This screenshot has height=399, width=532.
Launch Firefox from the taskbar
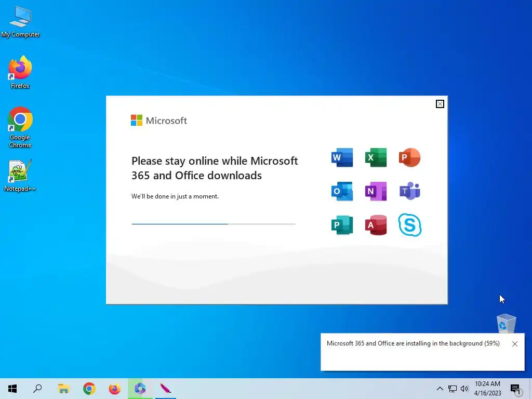[115, 389]
